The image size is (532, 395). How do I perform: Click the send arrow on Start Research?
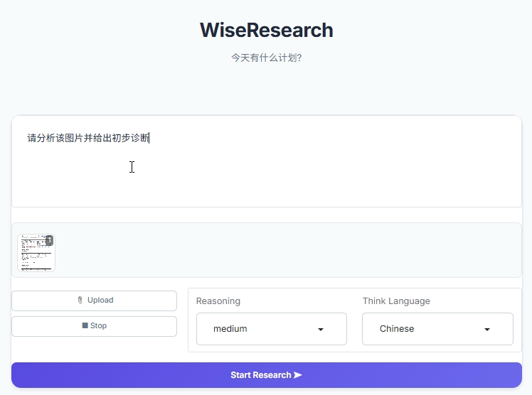[298, 375]
